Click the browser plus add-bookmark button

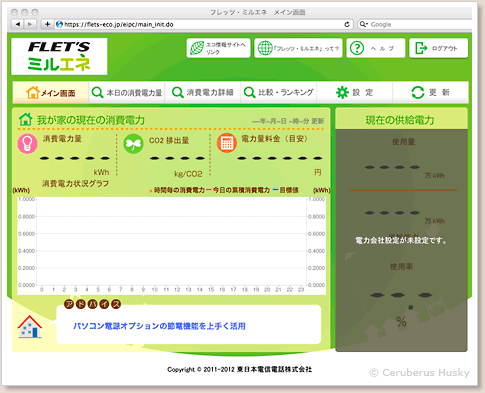tap(47, 24)
